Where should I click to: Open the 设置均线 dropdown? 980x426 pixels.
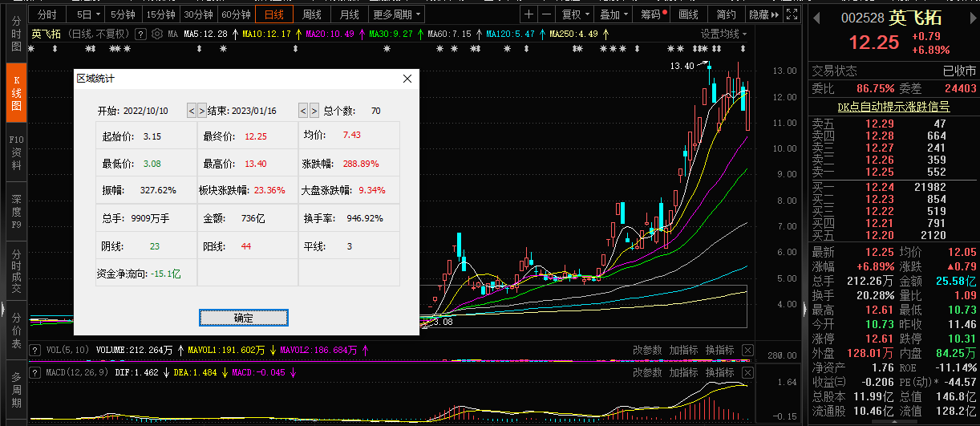(x=723, y=34)
